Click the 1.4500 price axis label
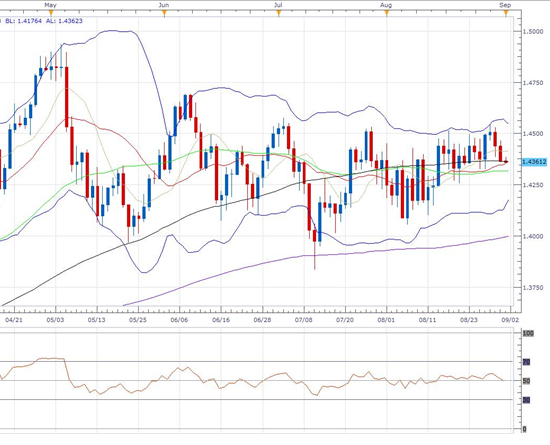Viewport: 550px width, 445px height. (x=533, y=134)
